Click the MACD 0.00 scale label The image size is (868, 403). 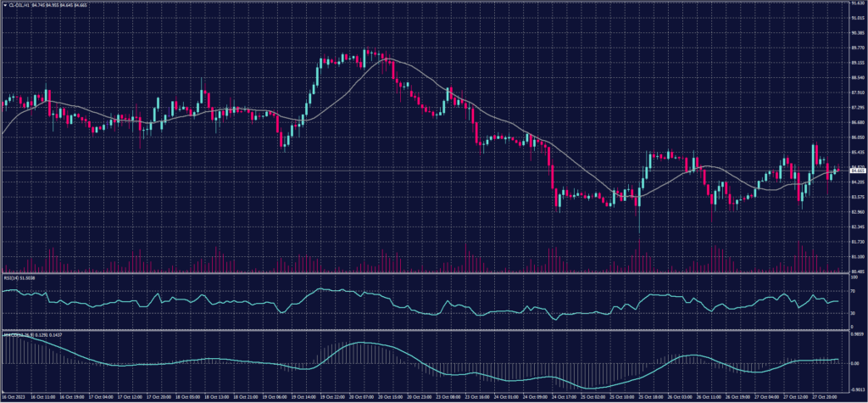point(853,363)
